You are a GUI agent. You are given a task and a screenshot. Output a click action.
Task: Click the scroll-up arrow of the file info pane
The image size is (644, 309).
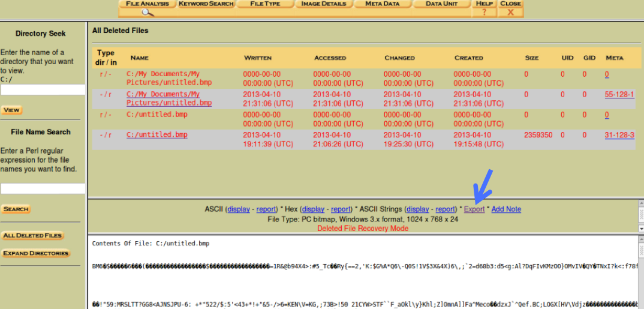(641, 203)
